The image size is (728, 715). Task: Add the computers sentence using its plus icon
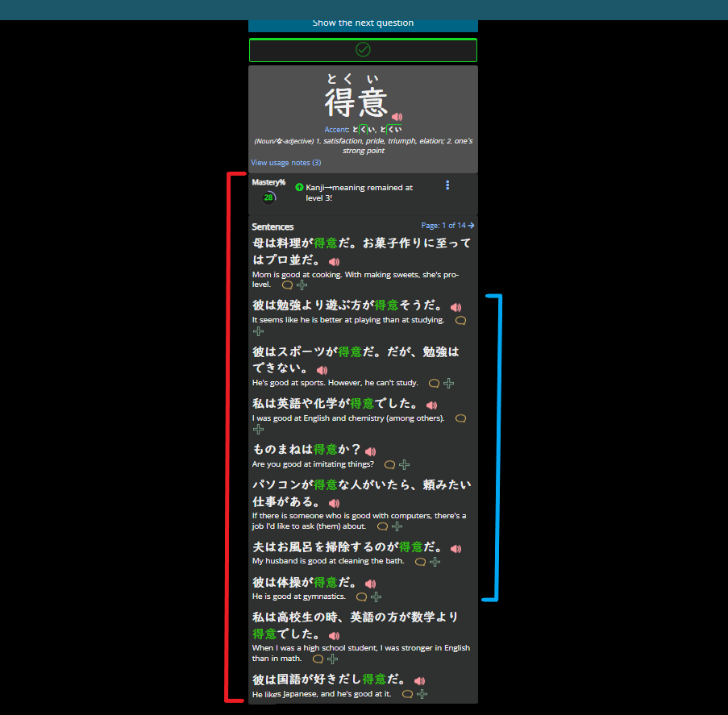397,526
